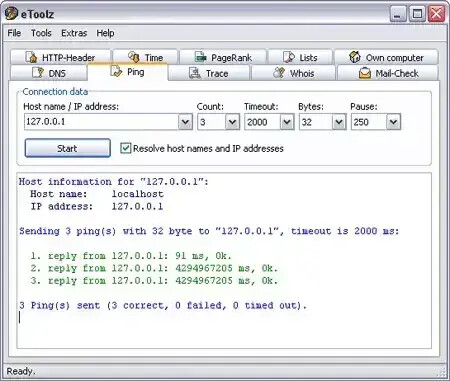Image resolution: width=450 pixels, height=381 pixels.
Task: Expand the Pause dropdown arrow
Action: 393,122
